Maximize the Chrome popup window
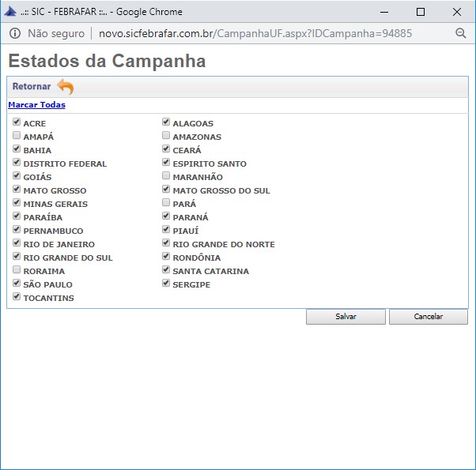Screen dimensions: 476x470 [420, 12]
